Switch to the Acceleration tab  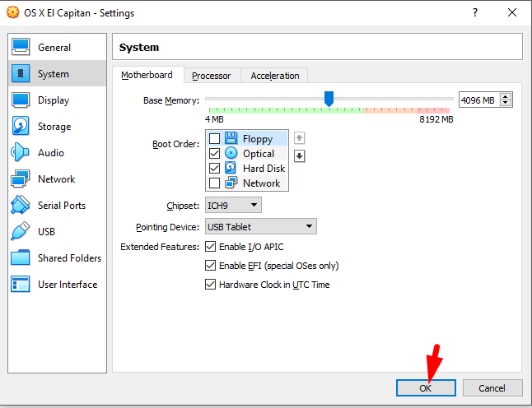tap(275, 76)
